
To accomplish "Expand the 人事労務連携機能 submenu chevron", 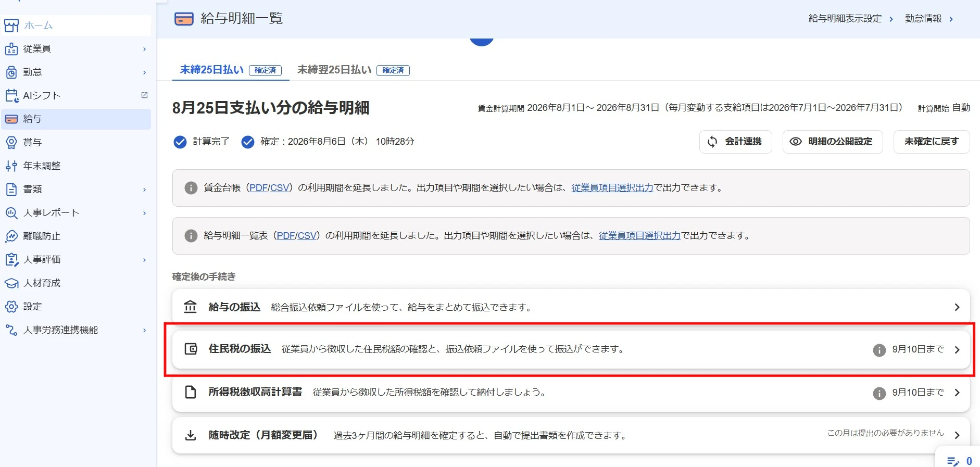I will [145, 330].
